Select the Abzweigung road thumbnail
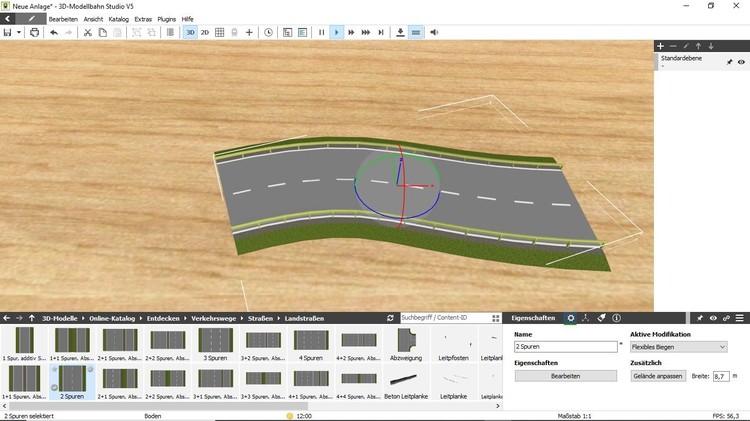Screen dimensions: 750x421 click(x=405, y=341)
